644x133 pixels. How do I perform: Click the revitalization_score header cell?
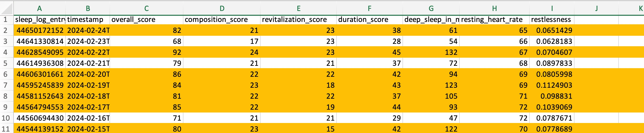[298, 20]
